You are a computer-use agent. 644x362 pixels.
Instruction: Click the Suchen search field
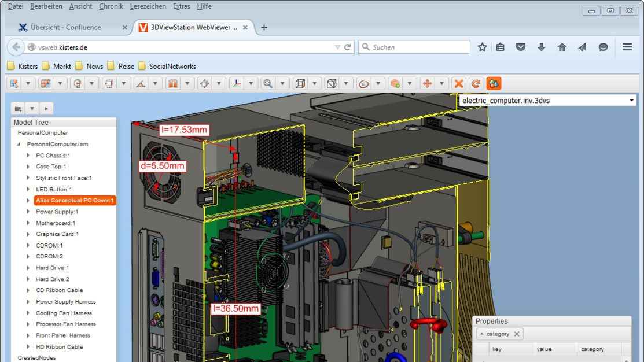click(414, 47)
